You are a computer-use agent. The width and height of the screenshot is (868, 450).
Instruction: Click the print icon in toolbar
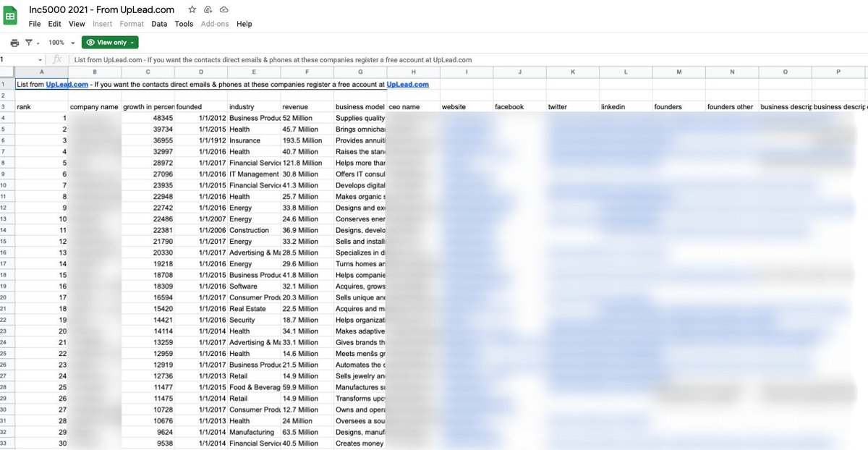[x=14, y=43]
